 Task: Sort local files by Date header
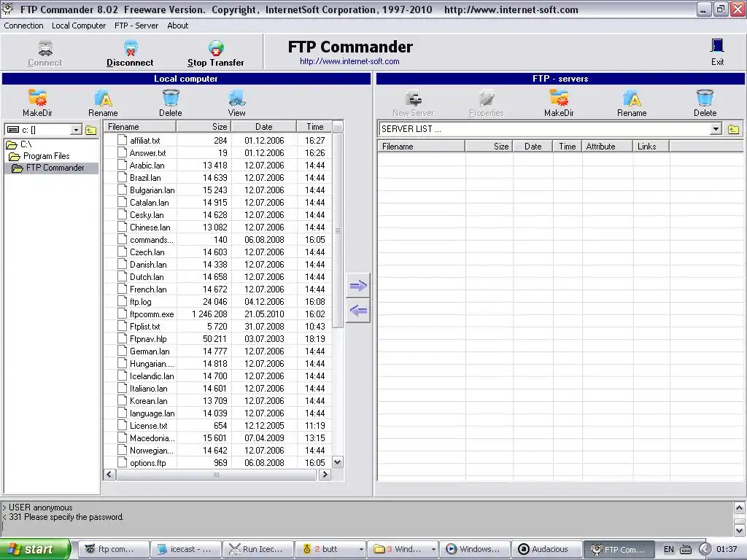[x=263, y=127]
